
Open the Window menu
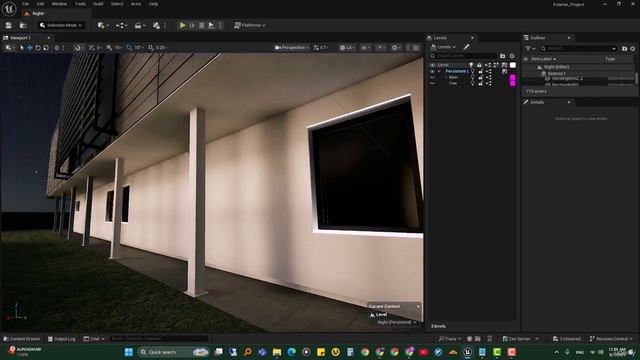(59, 4)
